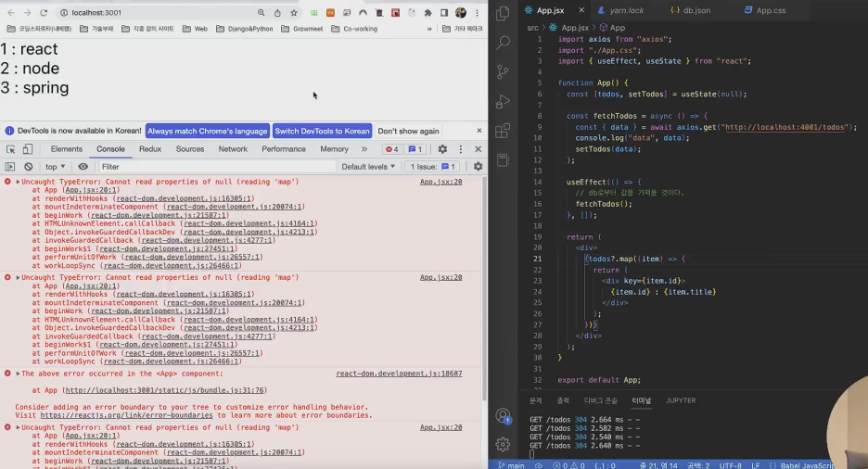This screenshot has width=868, height=469.
Task: Click Don't show again button
Action: coord(409,131)
